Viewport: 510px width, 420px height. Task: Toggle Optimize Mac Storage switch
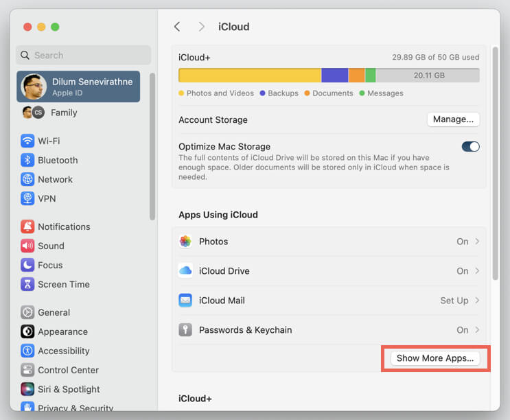click(x=470, y=147)
